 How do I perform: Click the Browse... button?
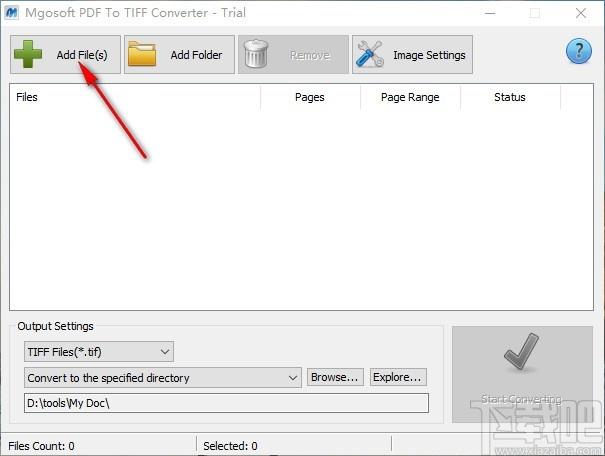pyautogui.click(x=335, y=377)
